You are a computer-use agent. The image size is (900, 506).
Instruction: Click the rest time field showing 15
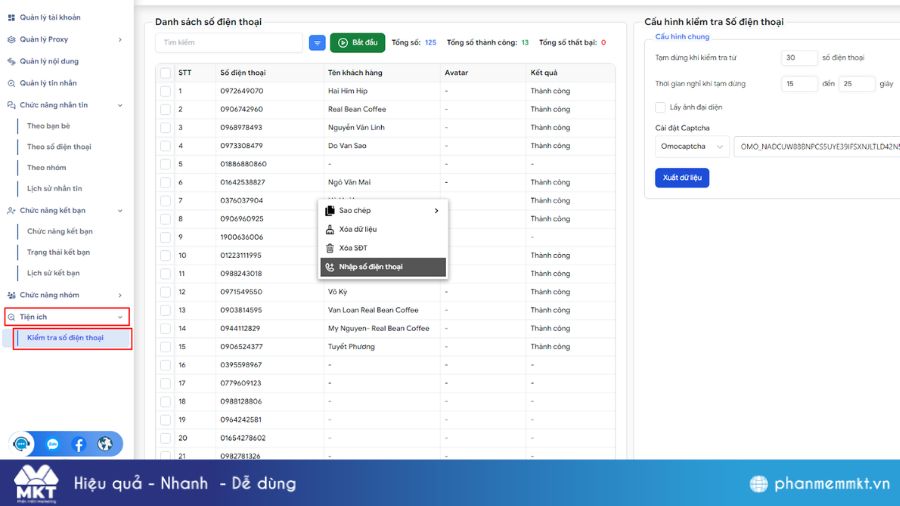click(798, 84)
